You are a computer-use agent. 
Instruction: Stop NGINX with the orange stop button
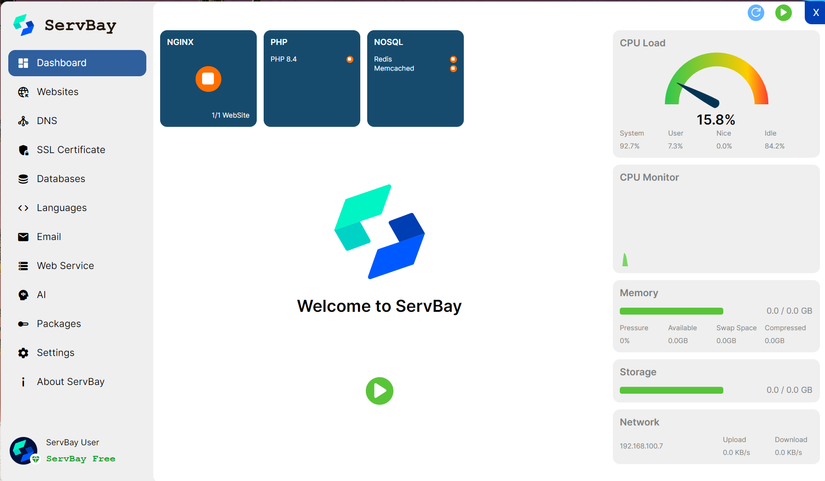[208, 79]
